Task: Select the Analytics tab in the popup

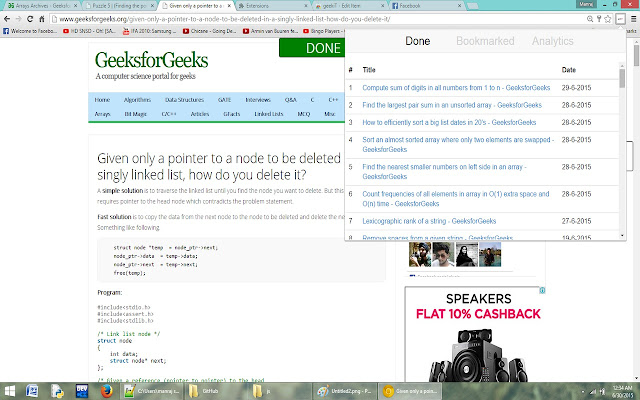Action: 552,41
